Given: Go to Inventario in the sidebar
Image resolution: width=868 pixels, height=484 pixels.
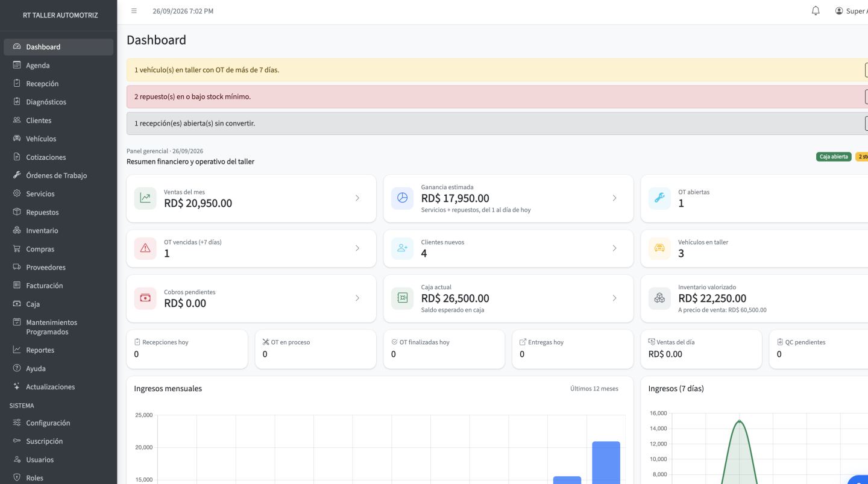Looking at the screenshot, I should point(58,230).
